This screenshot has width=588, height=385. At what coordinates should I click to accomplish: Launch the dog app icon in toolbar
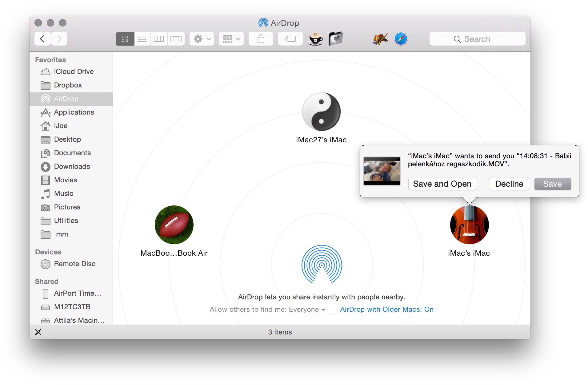pos(381,39)
